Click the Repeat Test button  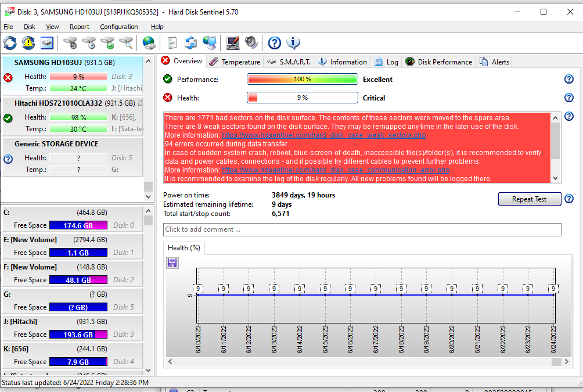click(x=529, y=199)
